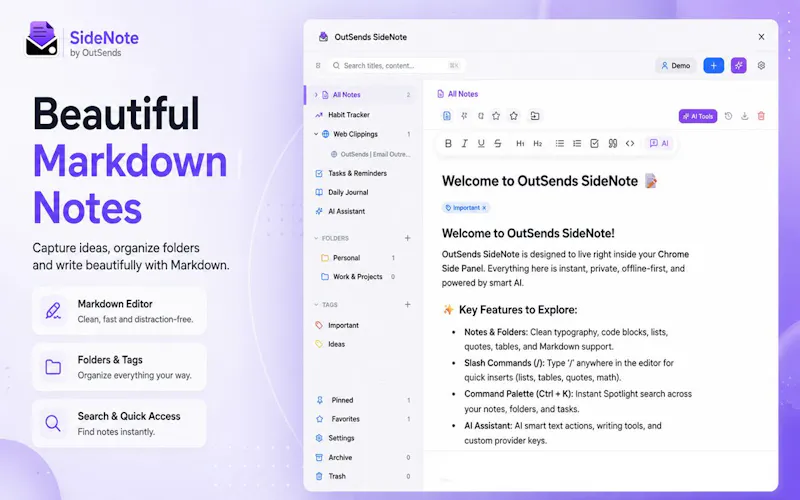Download the current note
Viewport: 800px width, 500px height.
tap(744, 116)
